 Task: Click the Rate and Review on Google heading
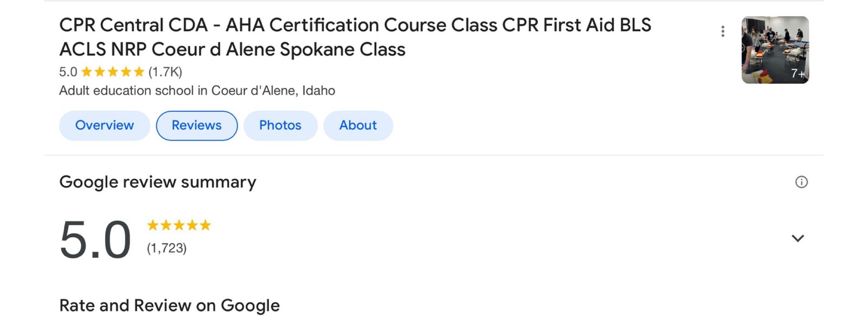pyautogui.click(x=169, y=306)
